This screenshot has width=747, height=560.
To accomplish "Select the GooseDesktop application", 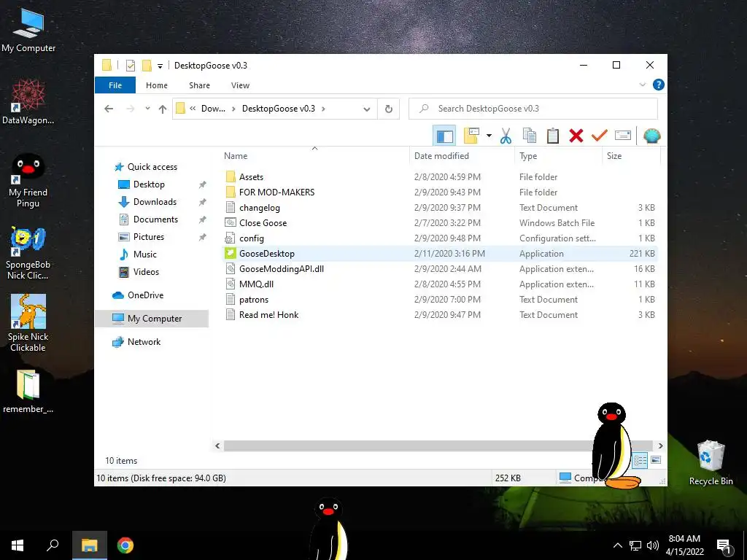I will [x=267, y=253].
